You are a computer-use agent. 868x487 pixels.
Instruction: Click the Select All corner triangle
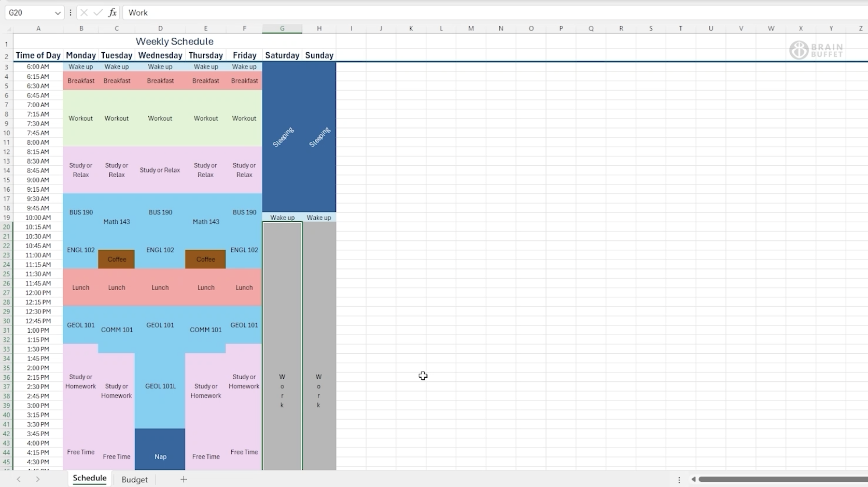pos(7,28)
